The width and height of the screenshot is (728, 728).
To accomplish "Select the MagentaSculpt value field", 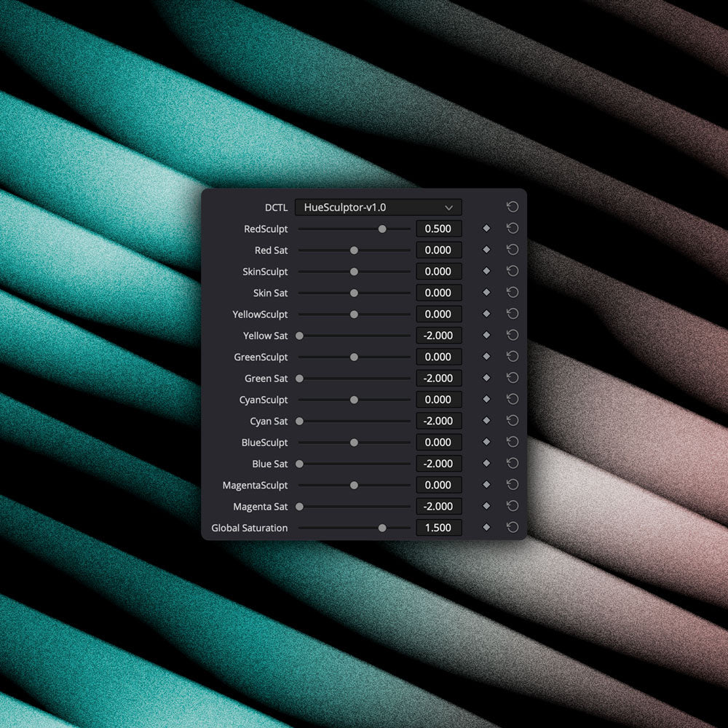I will 439,485.
